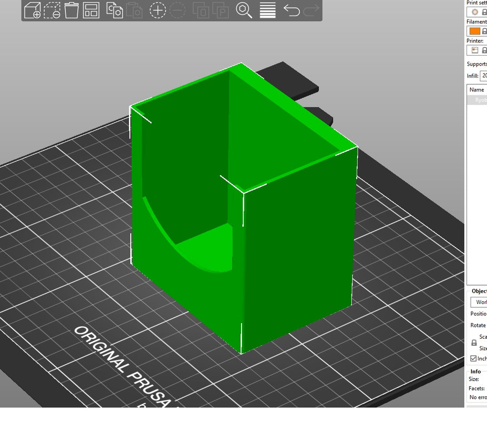487x448 pixels.
Task: Click the Add object toolbar icon
Action: [x=32, y=10]
